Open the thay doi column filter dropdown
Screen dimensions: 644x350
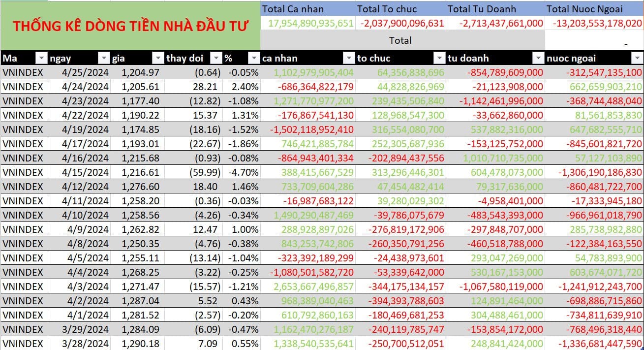point(216,58)
